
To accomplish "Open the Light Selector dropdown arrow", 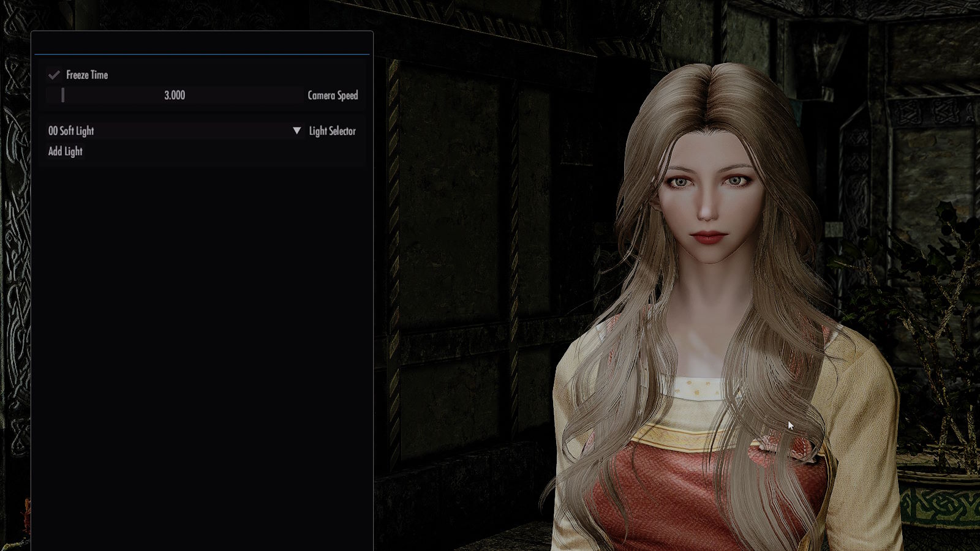I will [296, 130].
